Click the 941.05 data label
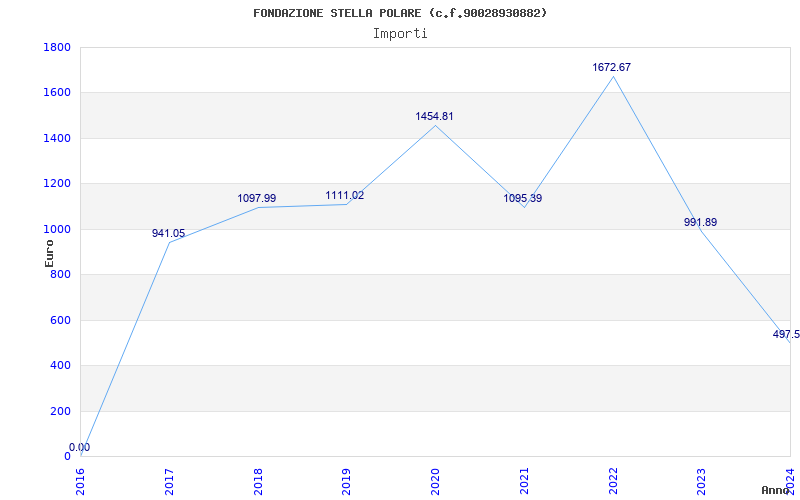 point(168,233)
